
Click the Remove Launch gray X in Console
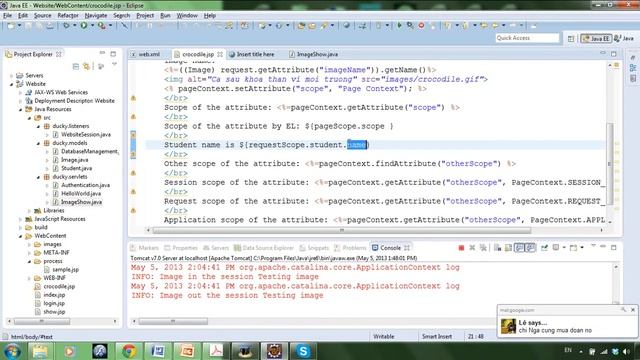click(x=472, y=248)
